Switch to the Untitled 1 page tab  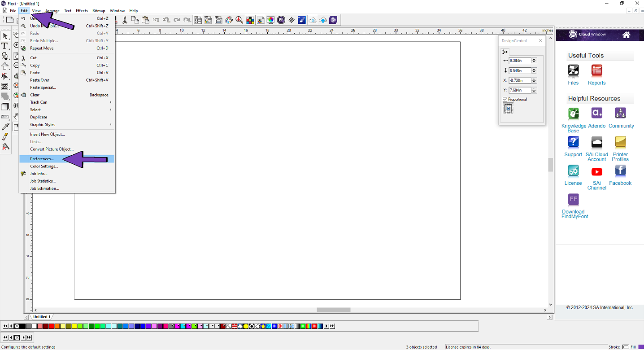(x=42, y=317)
